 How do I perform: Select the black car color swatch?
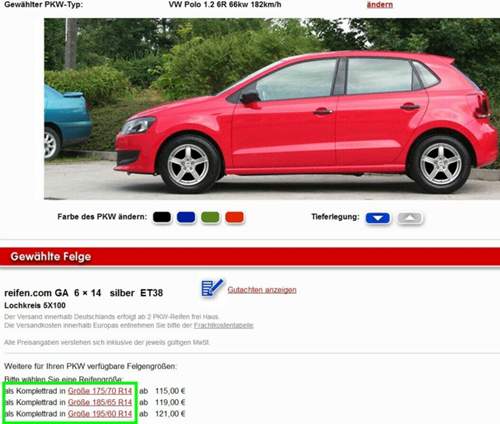pos(162,217)
